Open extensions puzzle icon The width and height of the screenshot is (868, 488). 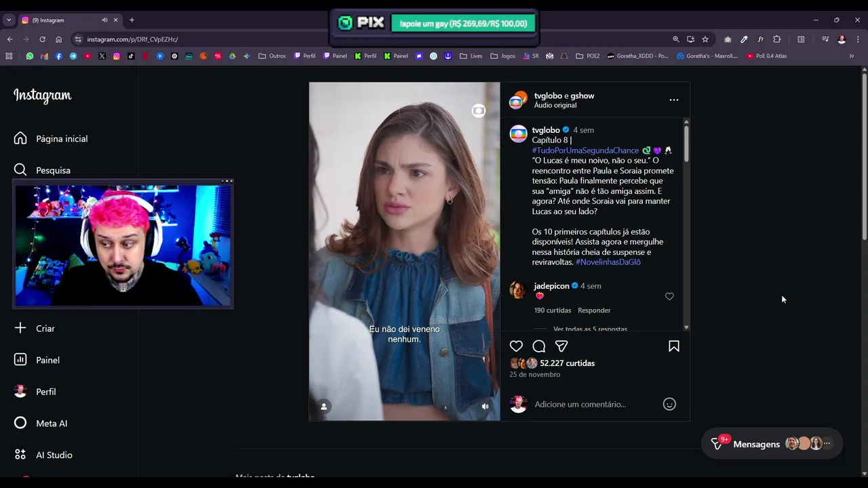[x=777, y=39]
